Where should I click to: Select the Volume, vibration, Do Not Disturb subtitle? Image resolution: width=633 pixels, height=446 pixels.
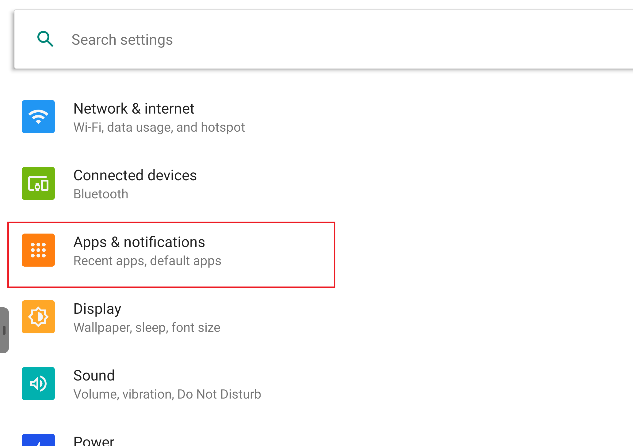coord(167,395)
